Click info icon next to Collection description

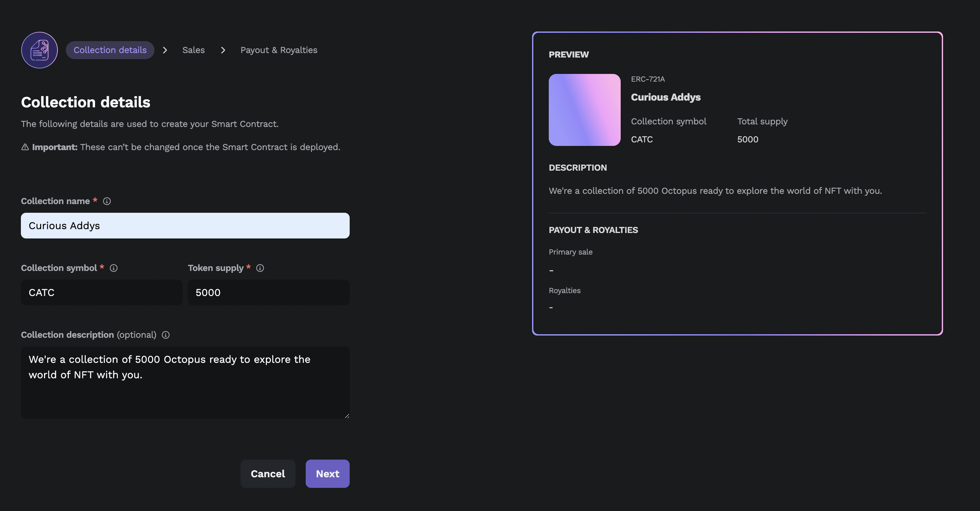pyautogui.click(x=166, y=335)
